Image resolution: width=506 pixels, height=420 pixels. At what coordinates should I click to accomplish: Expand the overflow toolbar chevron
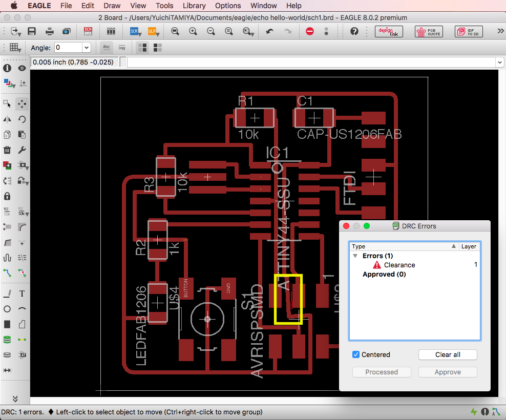coord(500,31)
